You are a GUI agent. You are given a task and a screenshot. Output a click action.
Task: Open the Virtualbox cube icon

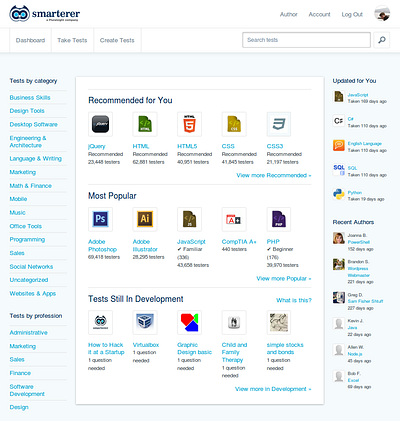coord(145,322)
